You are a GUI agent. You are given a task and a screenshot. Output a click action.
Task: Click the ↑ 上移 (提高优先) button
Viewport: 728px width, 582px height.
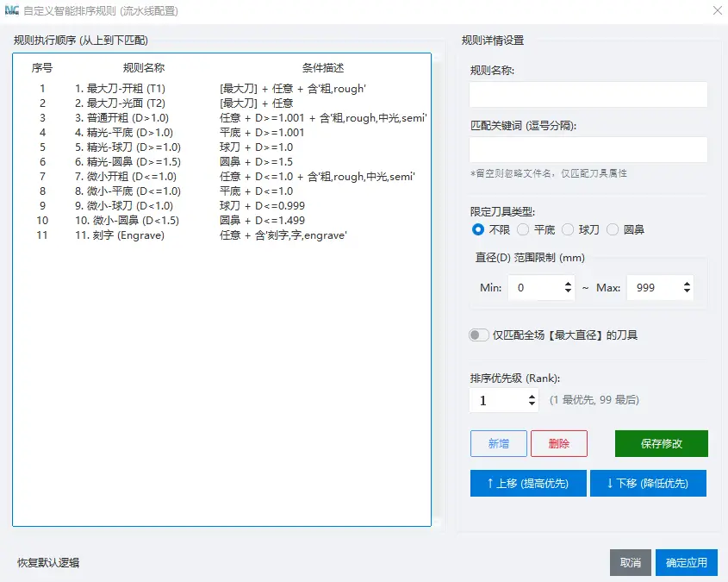pyautogui.click(x=527, y=483)
